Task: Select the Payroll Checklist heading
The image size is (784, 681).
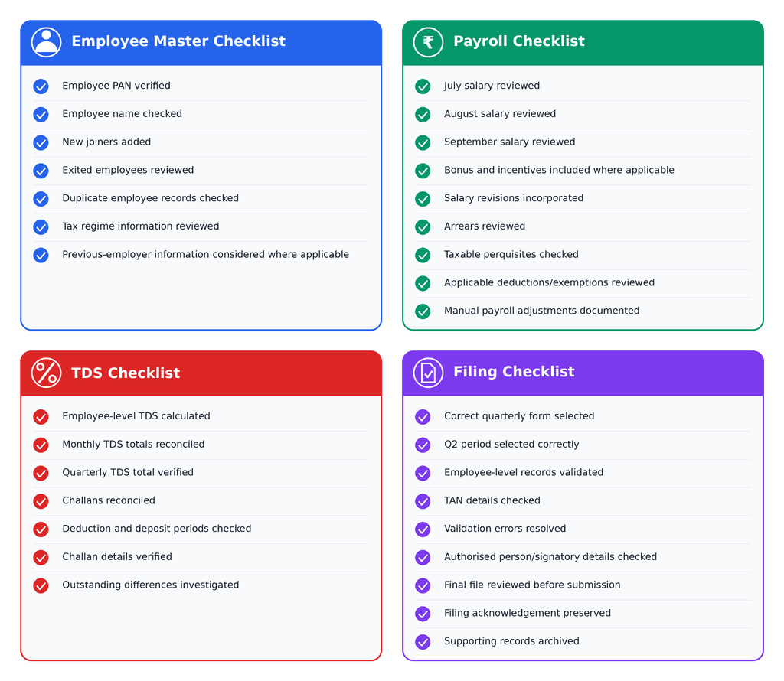Action: point(519,41)
